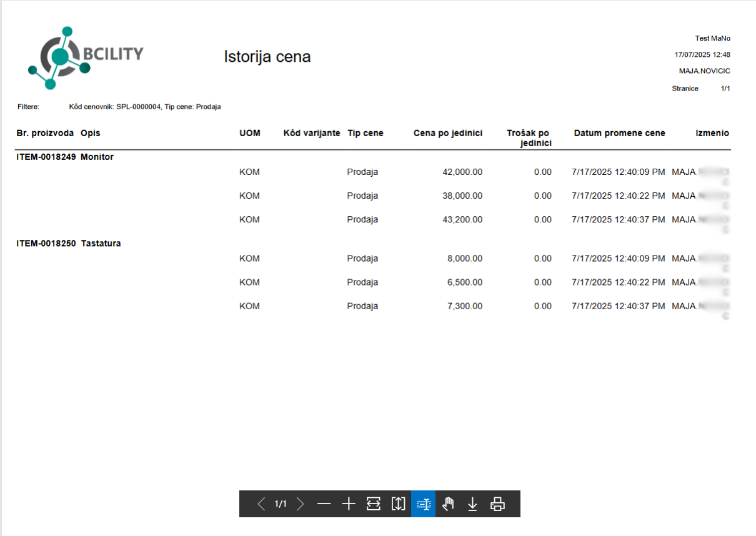The height and width of the screenshot is (536, 756).
Task: Select the ITEM-0018250 Tastatura row header
Action: [69, 244]
